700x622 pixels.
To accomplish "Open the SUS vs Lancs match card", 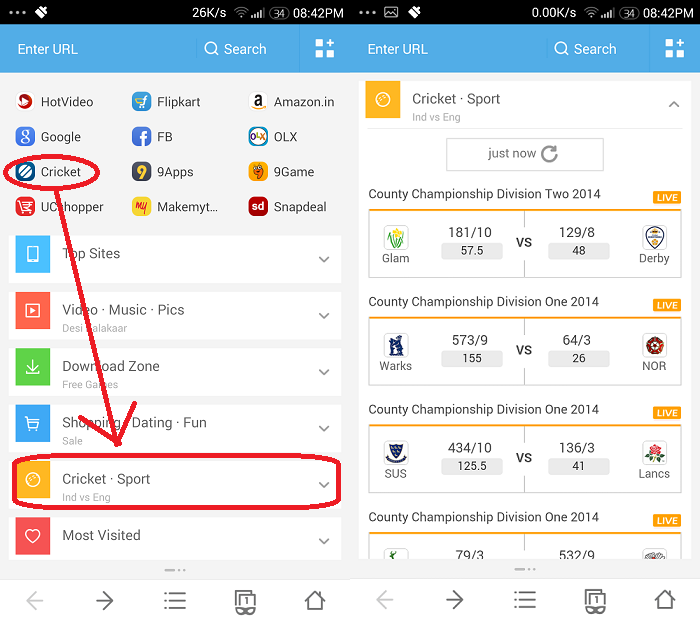I will click(525, 459).
